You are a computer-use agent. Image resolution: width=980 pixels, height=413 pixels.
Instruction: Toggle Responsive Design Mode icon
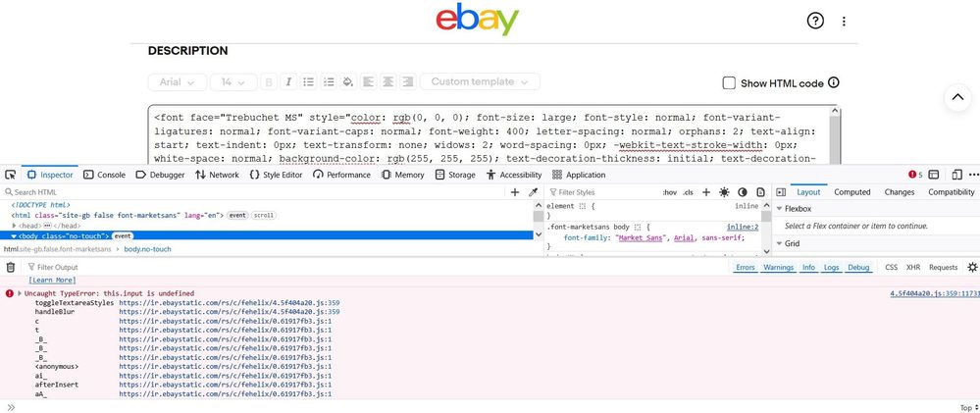coord(957,175)
